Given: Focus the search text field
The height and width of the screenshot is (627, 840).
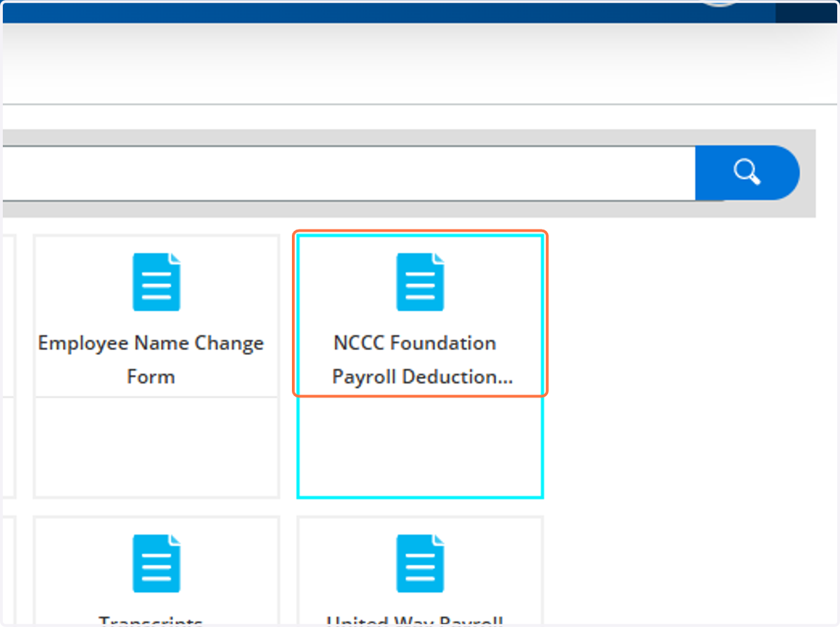Looking at the screenshot, I should [x=349, y=173].
